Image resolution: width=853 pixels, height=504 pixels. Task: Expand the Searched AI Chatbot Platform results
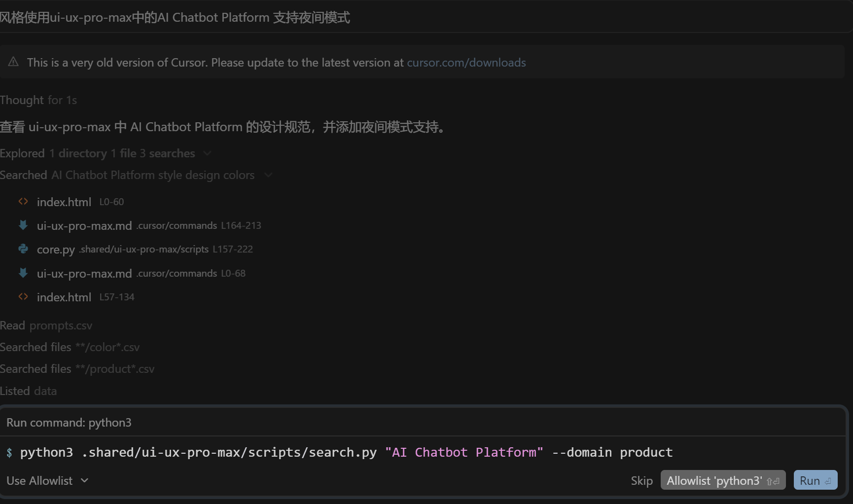[x=268, y=175]
